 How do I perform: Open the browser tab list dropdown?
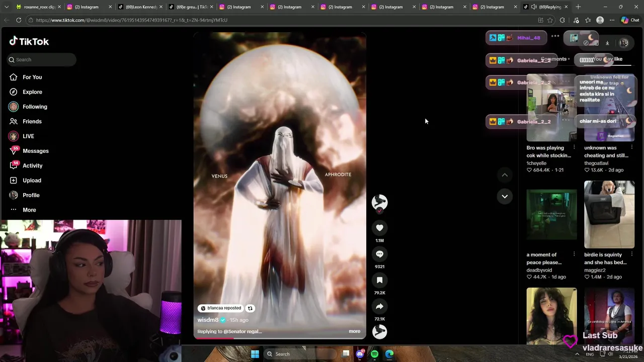(7, 7)
